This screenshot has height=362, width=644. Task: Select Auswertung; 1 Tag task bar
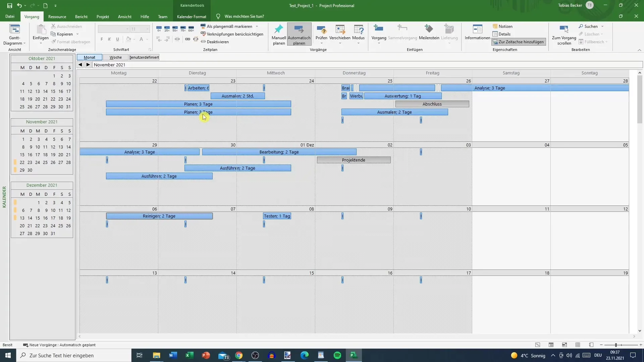[x=403, y=96]
